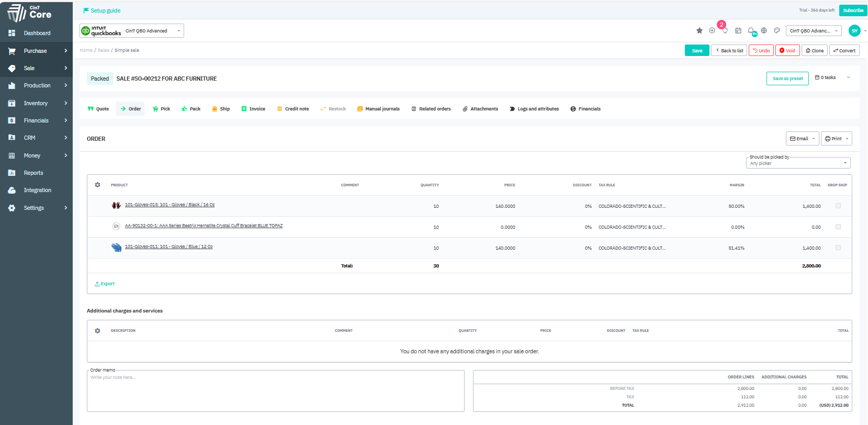Toggle drop ship for Gloves Black 16 Oz
Screen dimensions: 868x425
point(838,206)
